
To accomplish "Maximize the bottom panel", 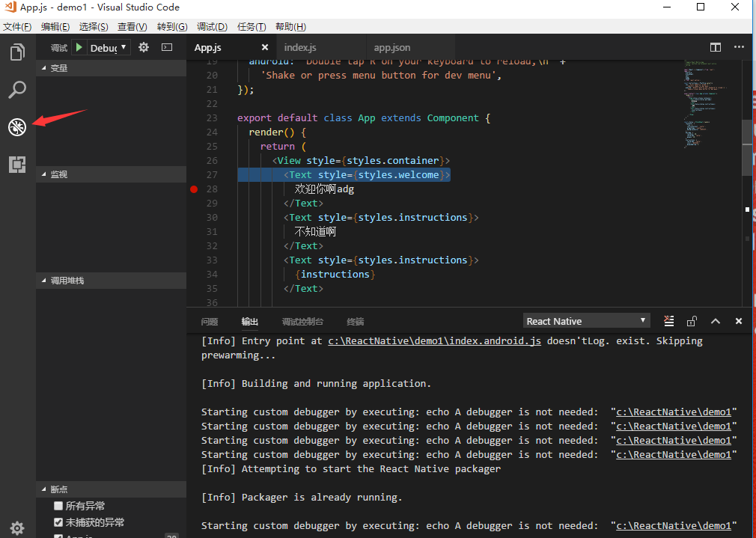I will point(716,321).
